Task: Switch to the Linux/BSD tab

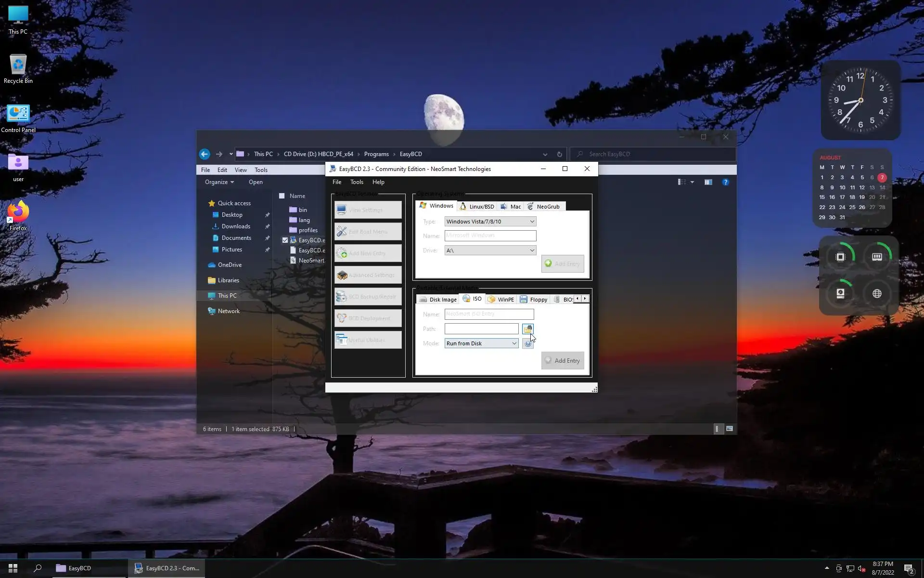Action: (x=477, y=206)
